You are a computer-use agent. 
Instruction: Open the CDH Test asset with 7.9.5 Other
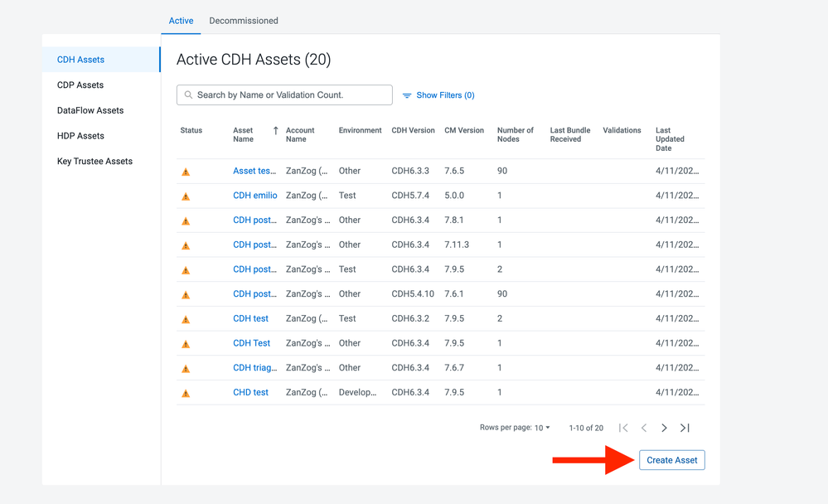251,343
